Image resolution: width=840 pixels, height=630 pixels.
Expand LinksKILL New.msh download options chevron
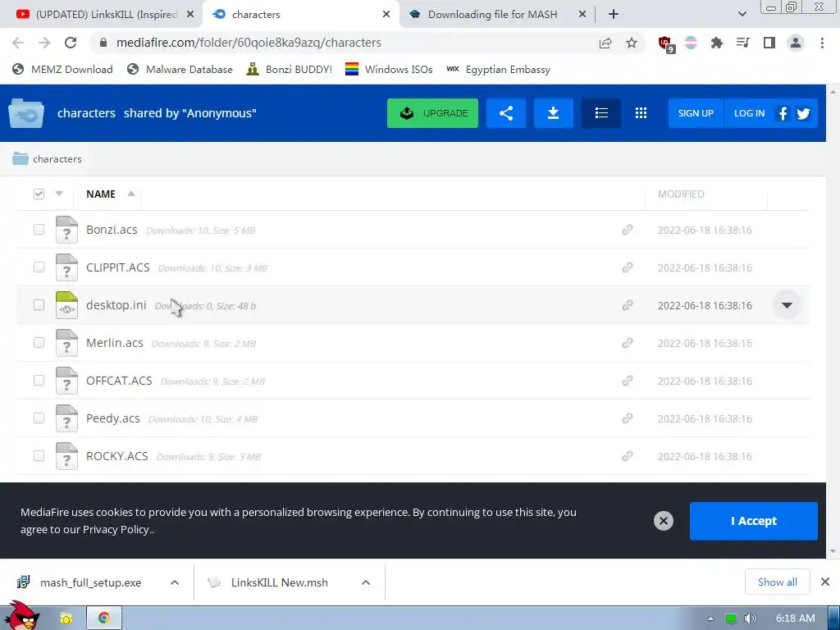366,582
